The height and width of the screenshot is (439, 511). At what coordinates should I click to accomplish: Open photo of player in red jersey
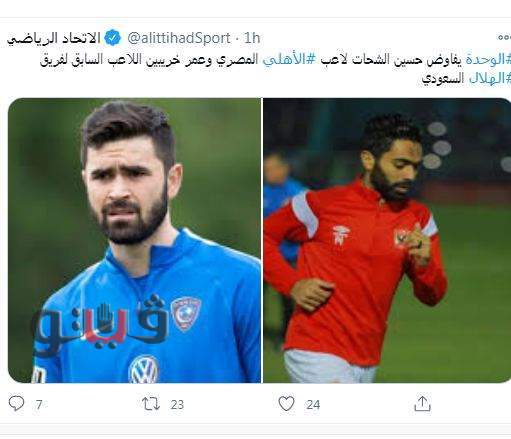387,240
